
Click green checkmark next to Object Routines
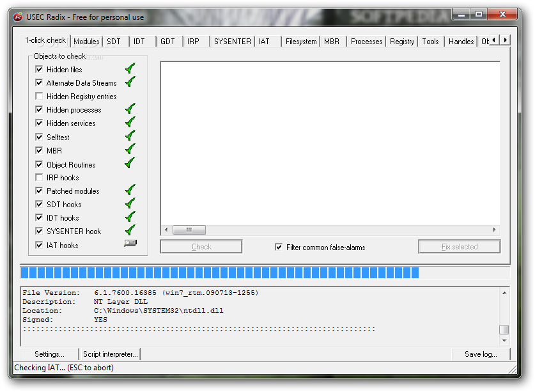coord(130,163)
